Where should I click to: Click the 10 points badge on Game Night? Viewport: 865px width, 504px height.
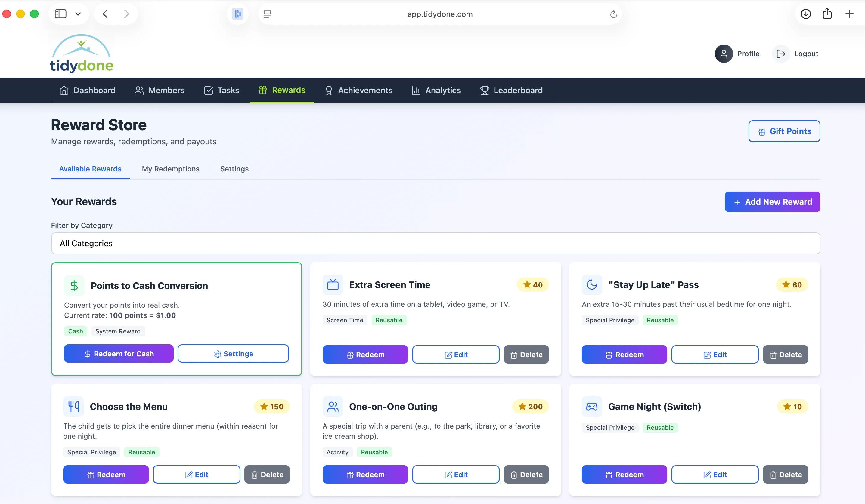(792, 407)
